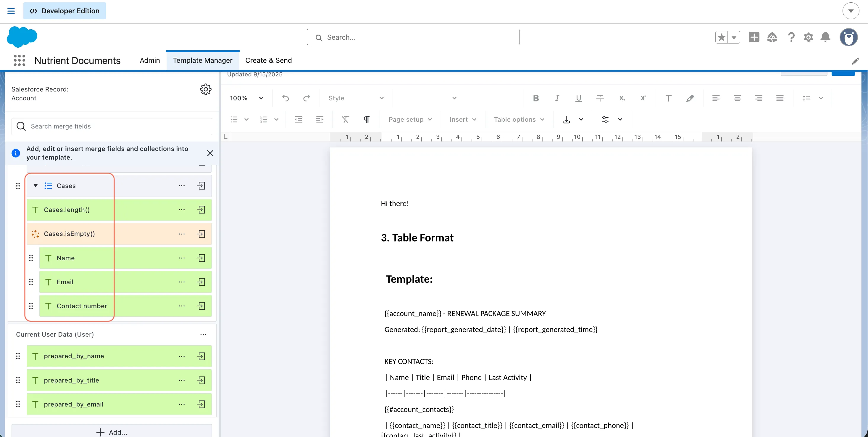Insert prepared_by_name into template
868x437 pixels.
click(x=201, y=356)
